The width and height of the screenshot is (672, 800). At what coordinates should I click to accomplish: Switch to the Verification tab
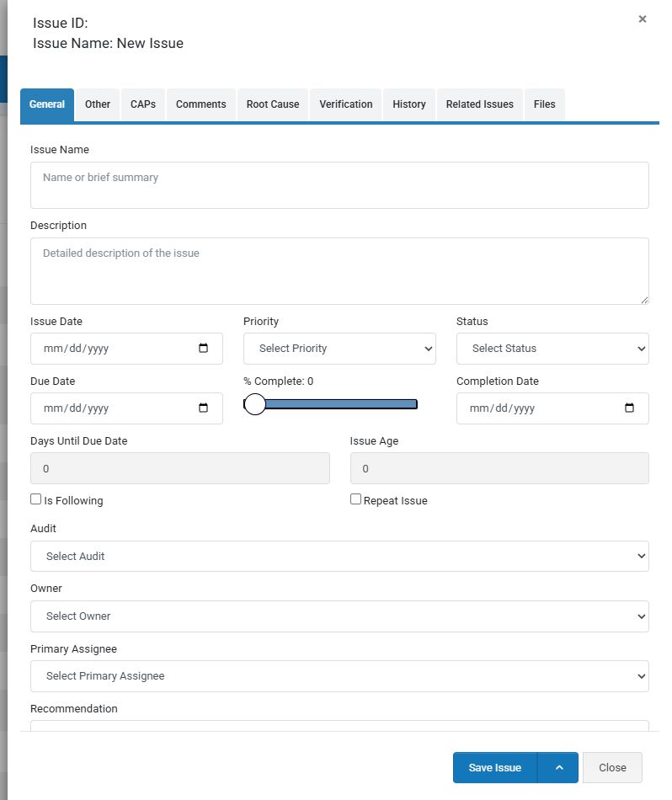click(x=346, y=104)
